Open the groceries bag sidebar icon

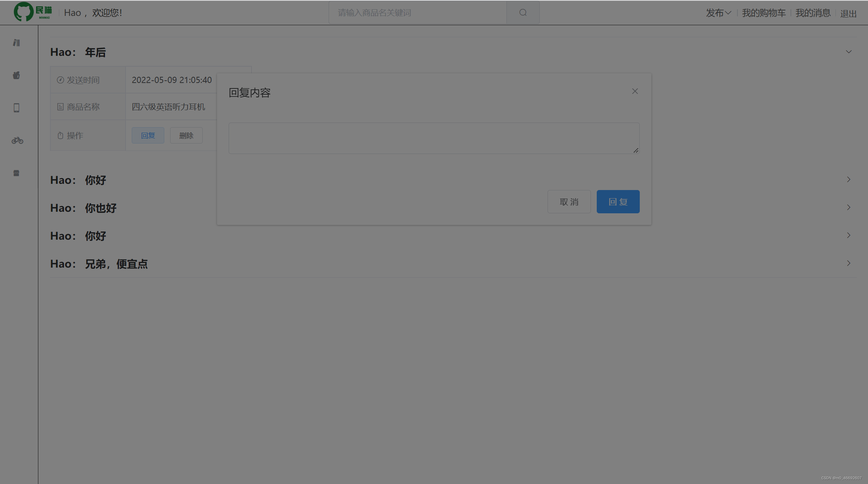(x=16, y=75)
